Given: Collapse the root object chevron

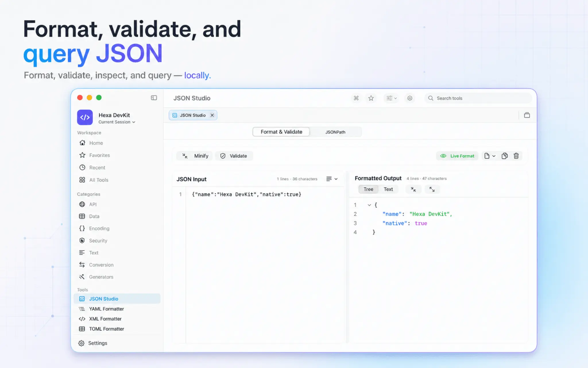Looking at the screenshot, I should [369, 205].
